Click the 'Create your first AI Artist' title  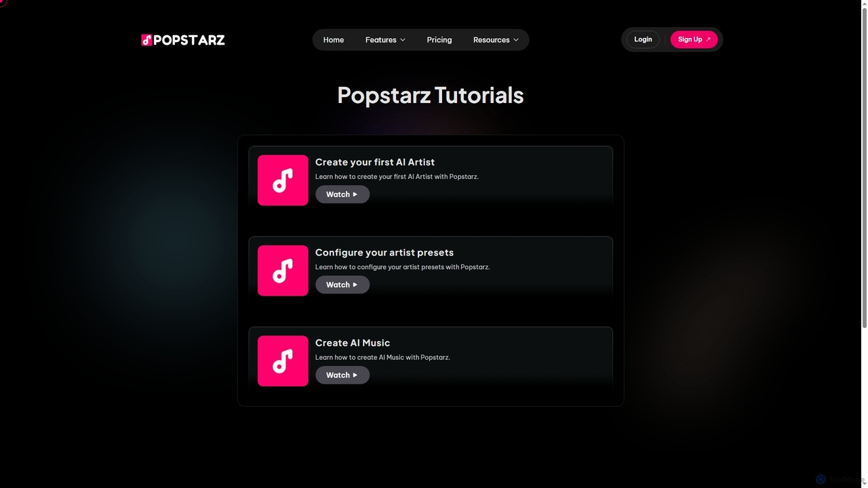point(375,162)
